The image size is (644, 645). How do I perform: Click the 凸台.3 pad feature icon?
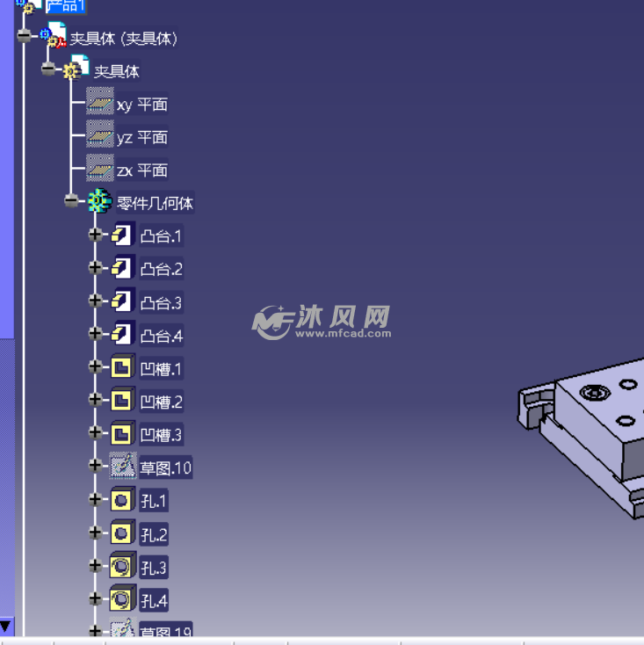click(122, 301)
